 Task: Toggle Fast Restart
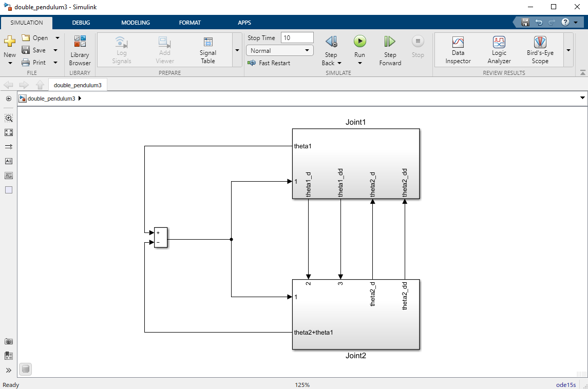click(x=269, y=63)
